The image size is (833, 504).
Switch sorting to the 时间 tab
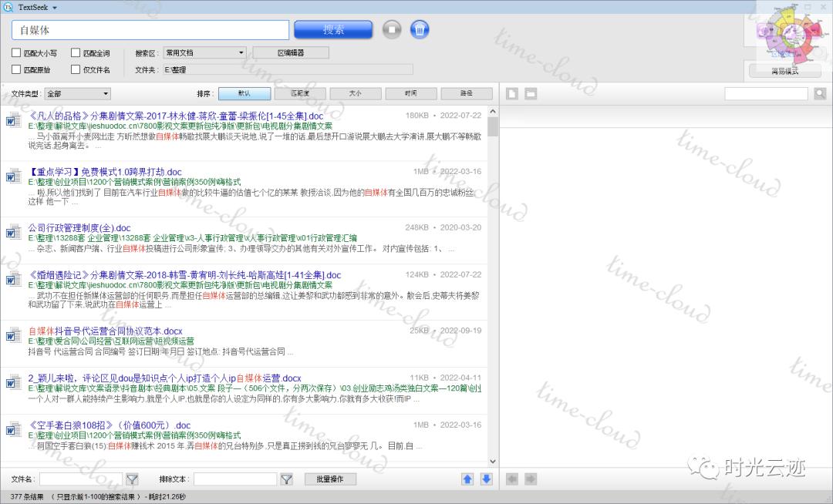(410, 92)
